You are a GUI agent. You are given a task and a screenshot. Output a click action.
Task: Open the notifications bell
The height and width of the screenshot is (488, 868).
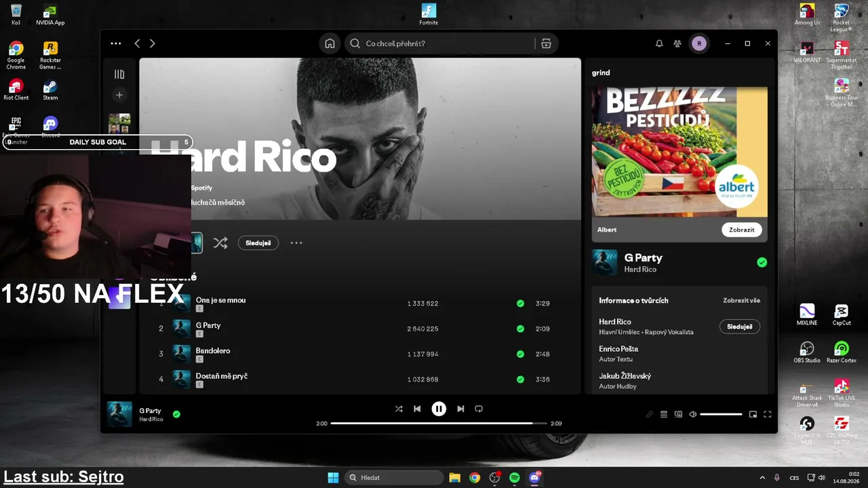659,43
